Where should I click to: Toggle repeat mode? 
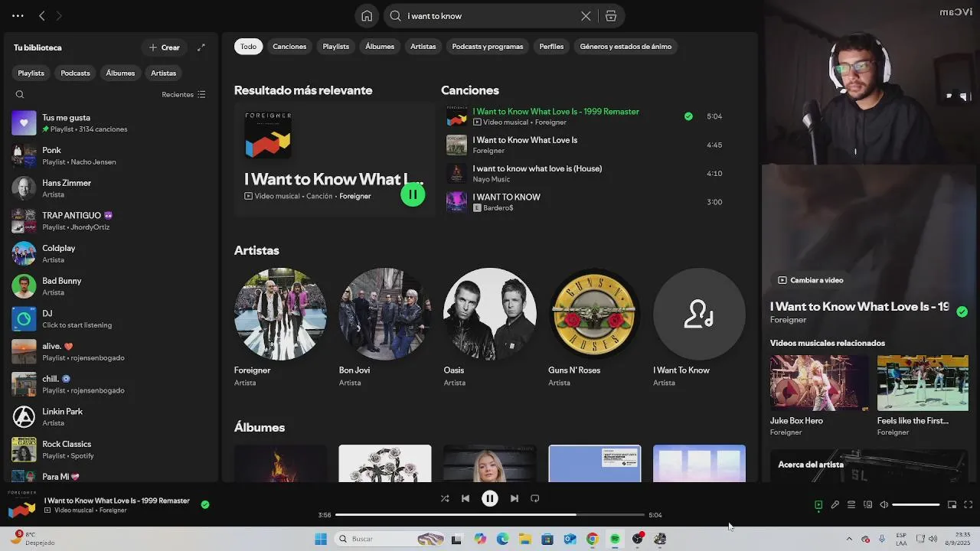coord(535,498)
